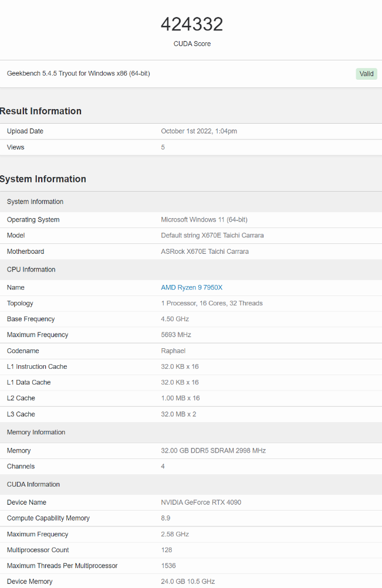Click the Memory Information section header
The width and height of the screenshot is (382, 588).
(x=36, y=432)
